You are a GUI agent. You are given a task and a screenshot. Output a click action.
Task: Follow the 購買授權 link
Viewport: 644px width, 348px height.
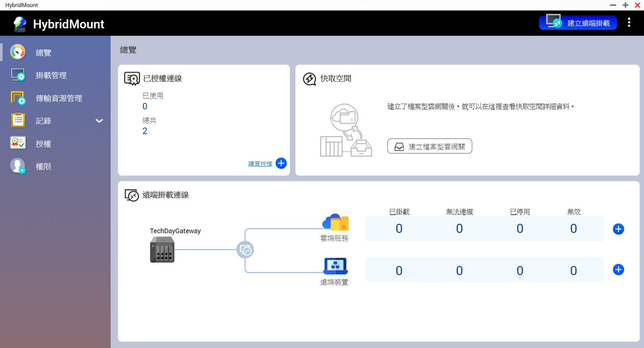[x=260, y=164]
